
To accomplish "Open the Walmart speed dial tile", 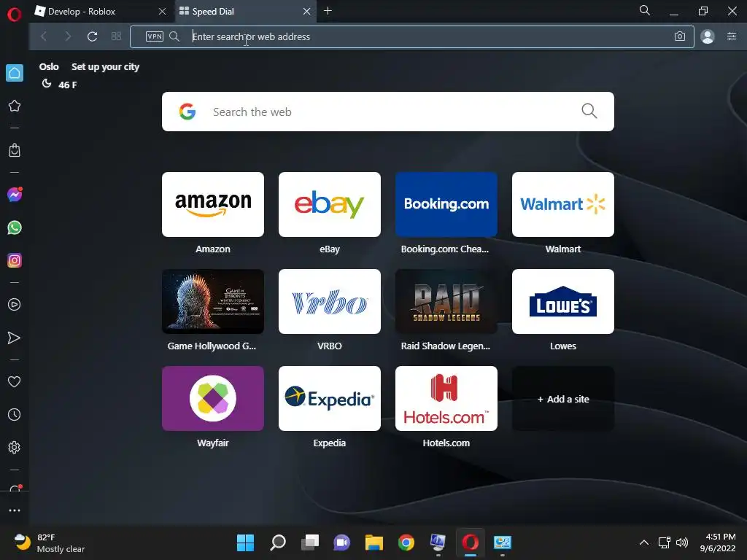I will click(563, 204).
